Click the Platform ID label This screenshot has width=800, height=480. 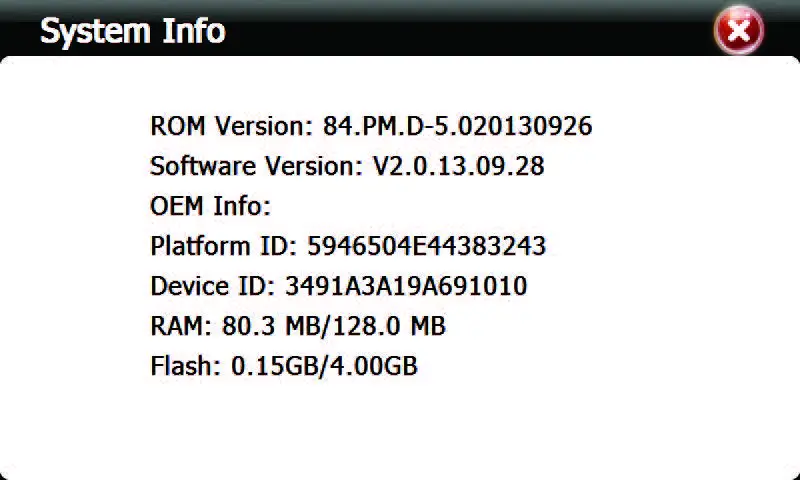point(223,246)
